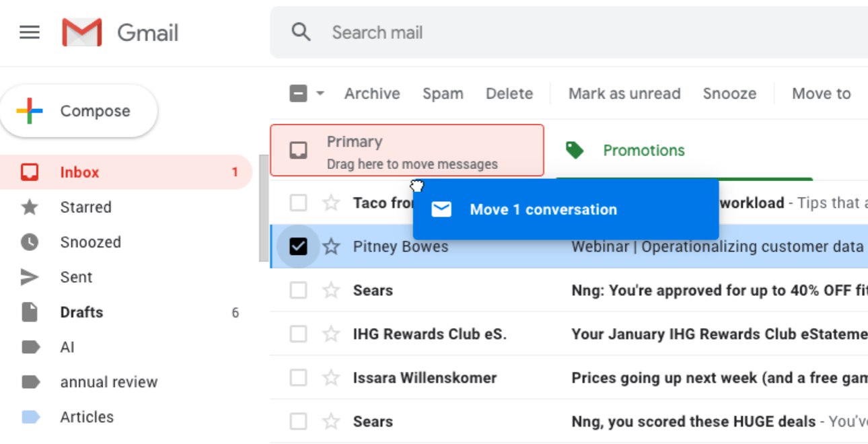This screenshot has width=868, height=444.
Task: Click the annual review label tag icon
Action: click(x=30, y=382)
